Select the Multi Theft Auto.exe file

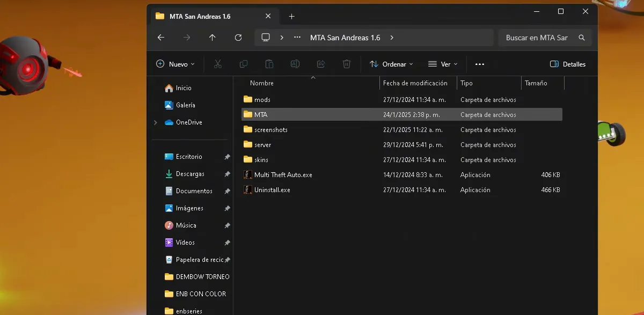tap(283, 175)
